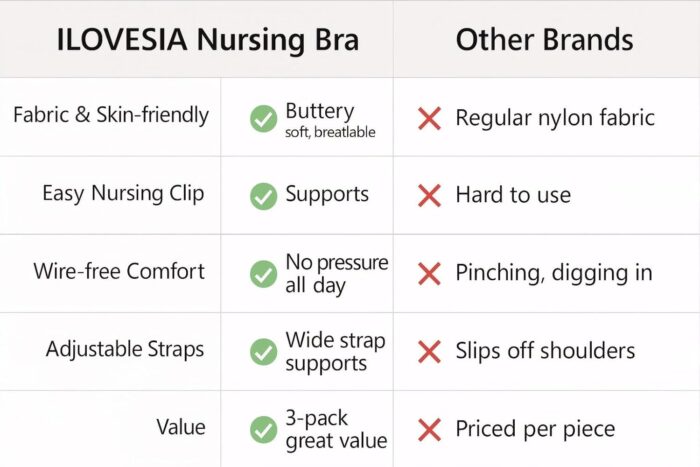Click the green checkmark beside Buttery
Screen dimensions: 700x467
point(263,119)
